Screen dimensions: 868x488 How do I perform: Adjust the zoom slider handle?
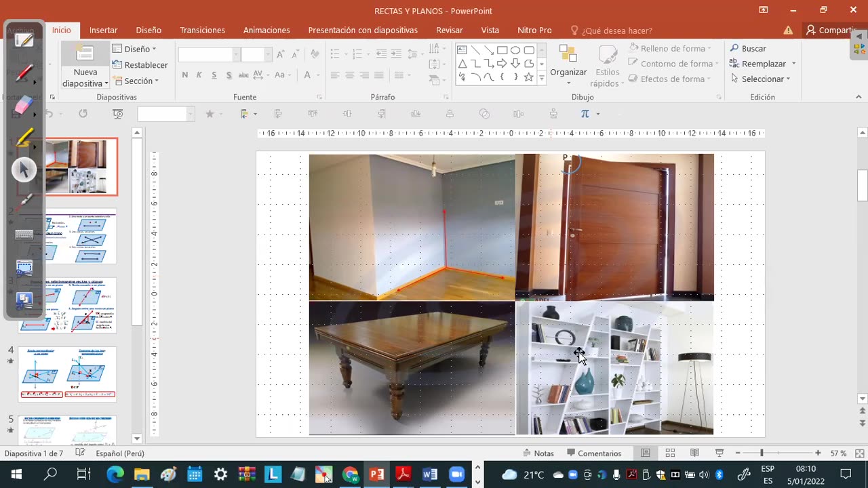(762, 453)
